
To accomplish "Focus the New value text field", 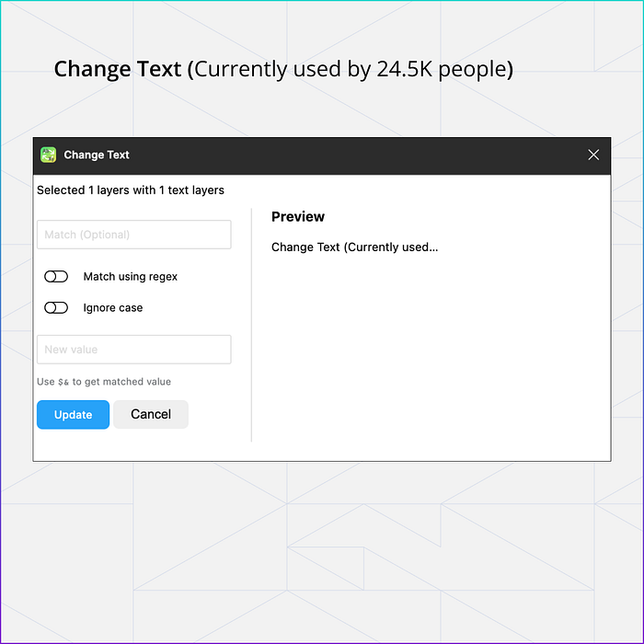I will click(x=134, y=350).
